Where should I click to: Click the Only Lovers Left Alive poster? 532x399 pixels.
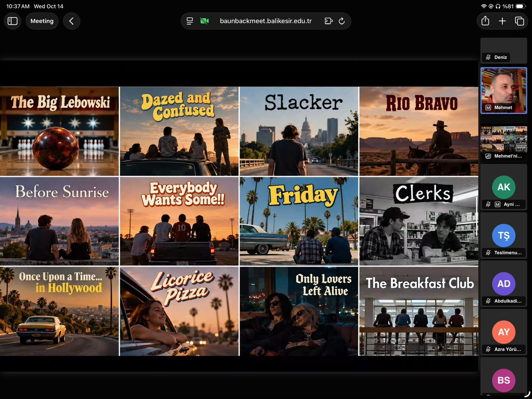[299, 311]
